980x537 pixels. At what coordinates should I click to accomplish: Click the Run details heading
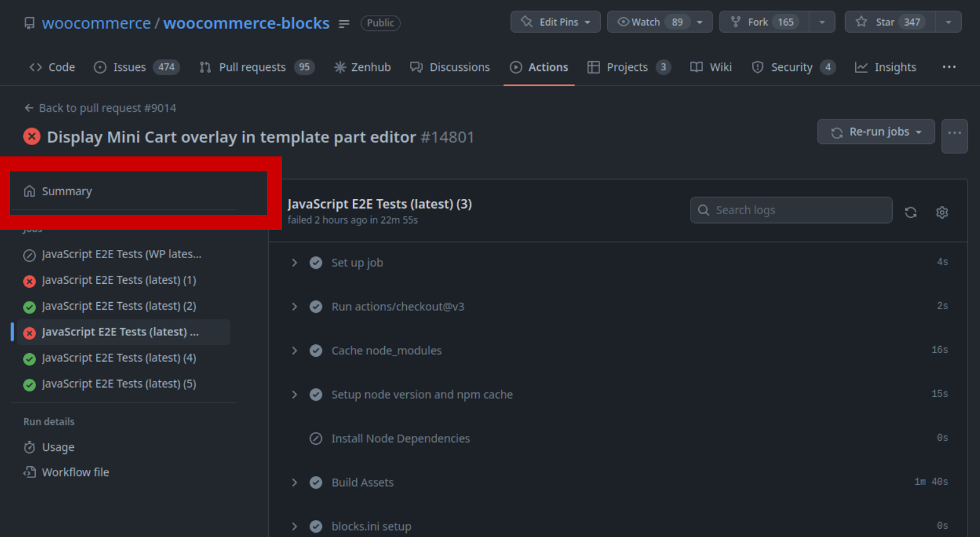click(49, 421)
